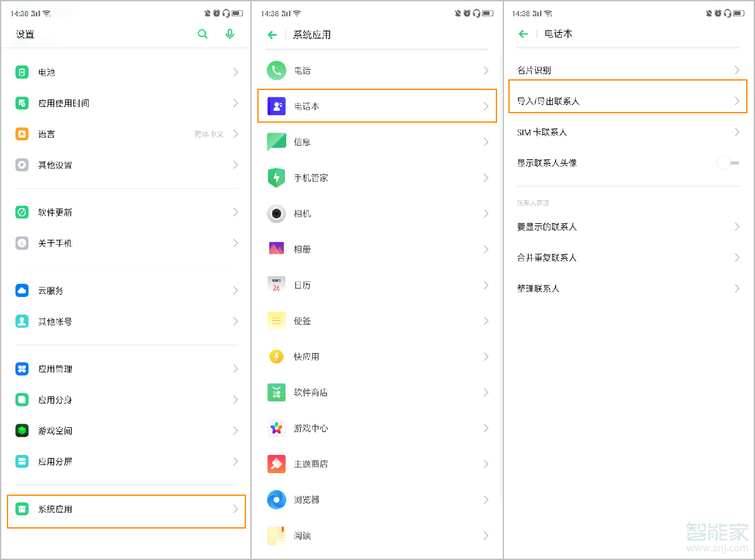Open the Phone Manager (手机管家) icon
Image resolution: width=755 pixels, height=560 pixels.
tap(276, 177)
